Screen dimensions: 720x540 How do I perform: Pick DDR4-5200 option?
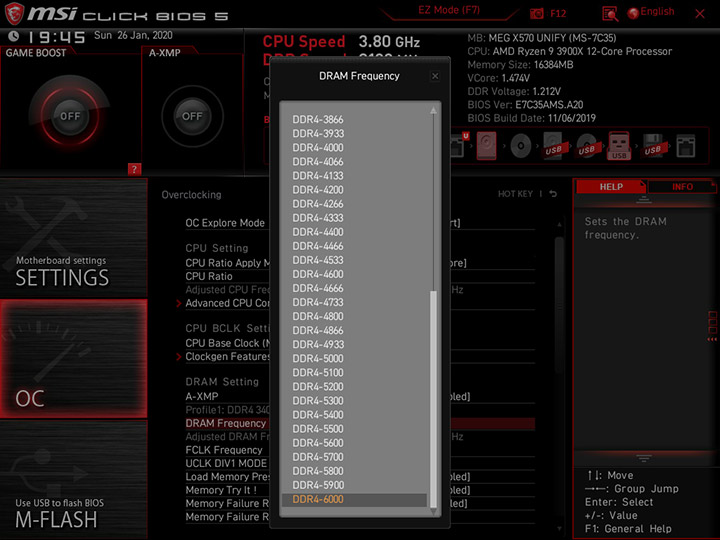pos(318,387)
